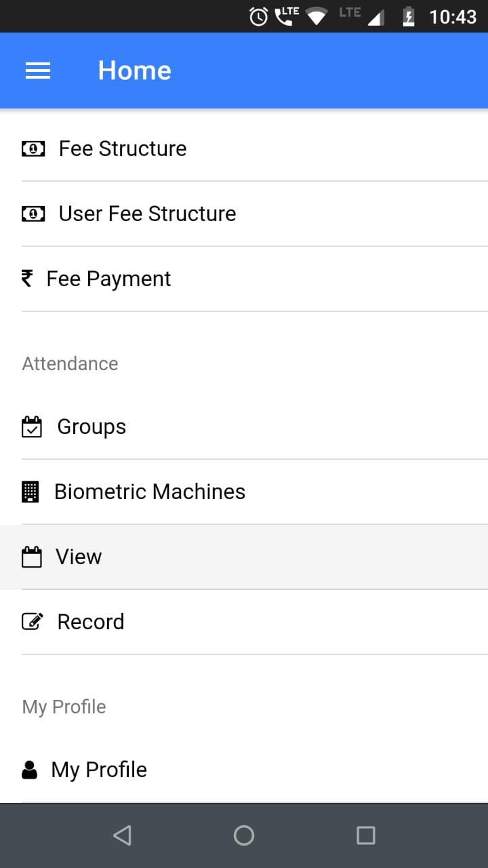Viewport: 488px width, 868px height.
Task: Open the Fee Structure menu item
Action: pos(244,149)
